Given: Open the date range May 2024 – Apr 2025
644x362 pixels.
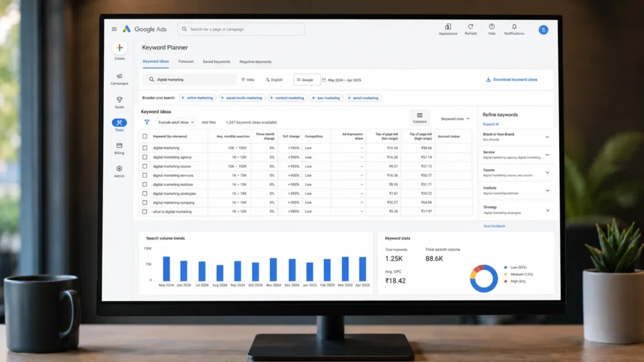Looking at the screenshot, I should (x=341, y=80).
